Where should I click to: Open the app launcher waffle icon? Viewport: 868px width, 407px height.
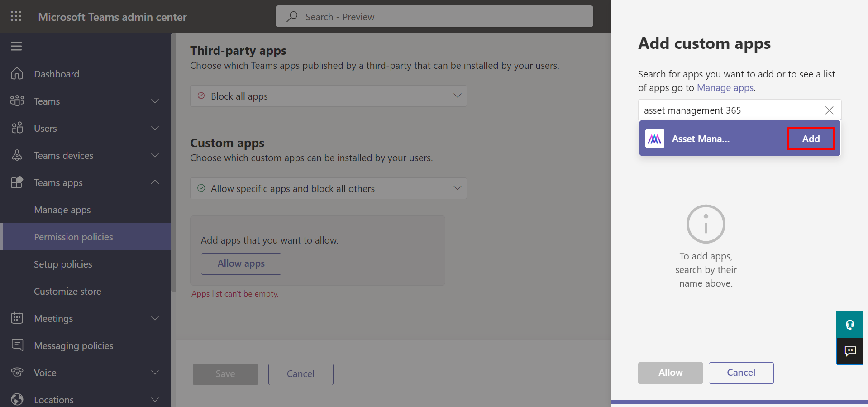tap(16, 16)
